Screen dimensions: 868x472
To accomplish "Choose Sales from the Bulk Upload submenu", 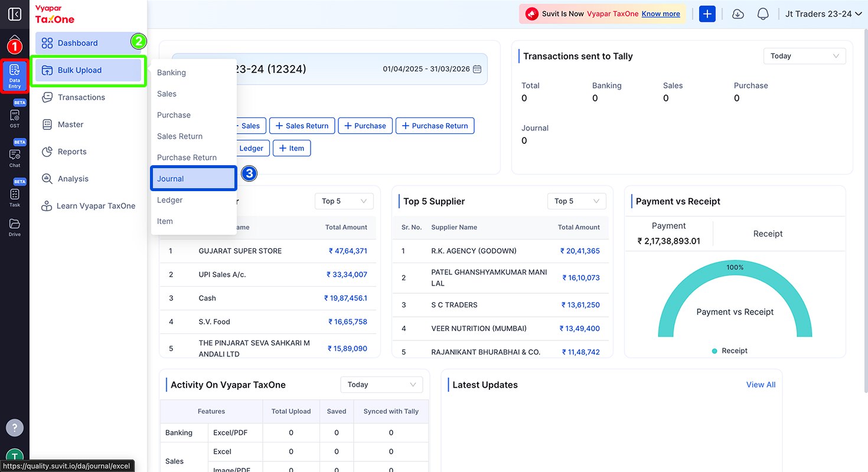I will [194, 94].
